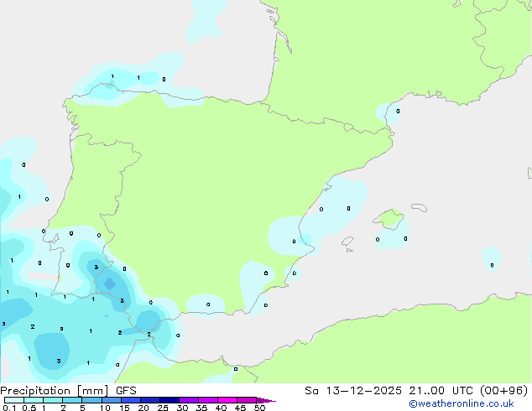Click Mallorca island on the map

[x=389, y=219]
